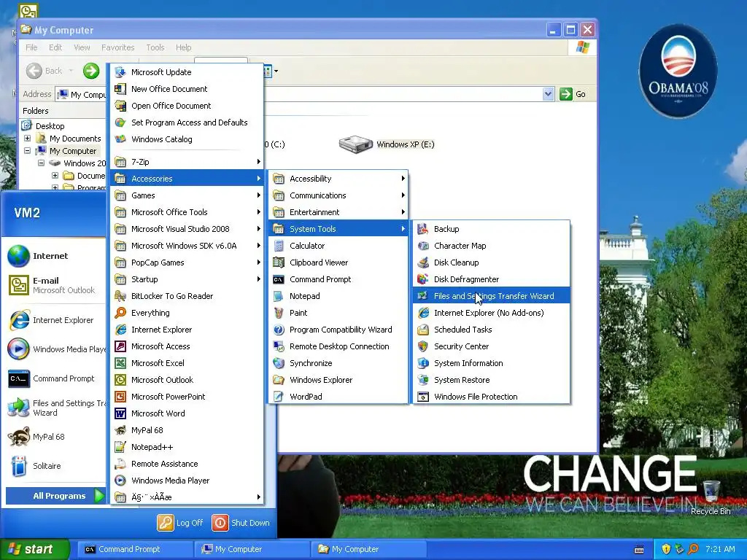
Task: Open Microsoft Update
Action: [187, 72]
